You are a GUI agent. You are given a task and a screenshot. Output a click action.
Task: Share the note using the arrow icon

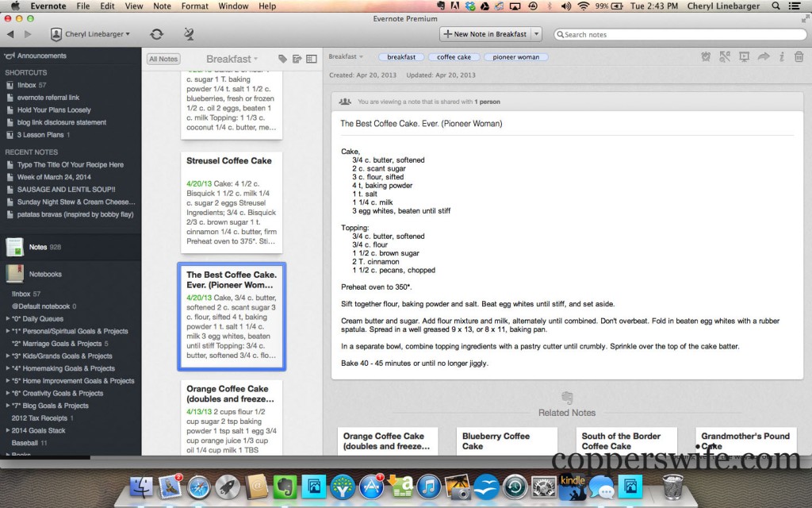[764, 56]
